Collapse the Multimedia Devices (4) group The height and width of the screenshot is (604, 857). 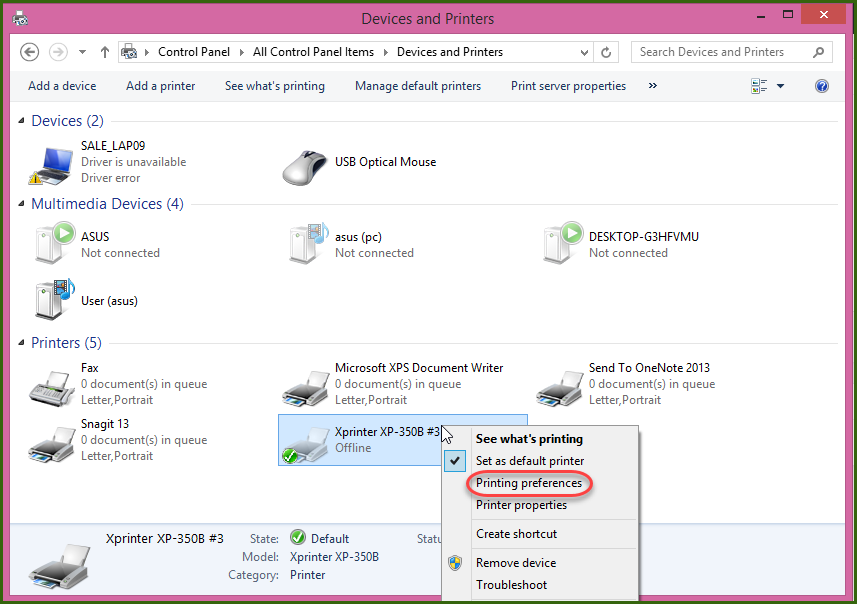21,203
